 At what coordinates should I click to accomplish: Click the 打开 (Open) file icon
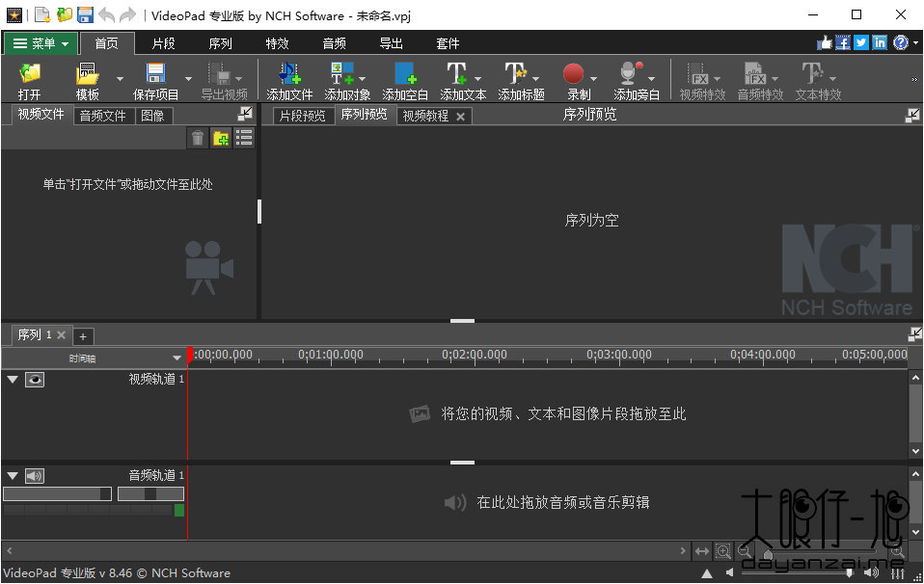(x=30, y=73)
